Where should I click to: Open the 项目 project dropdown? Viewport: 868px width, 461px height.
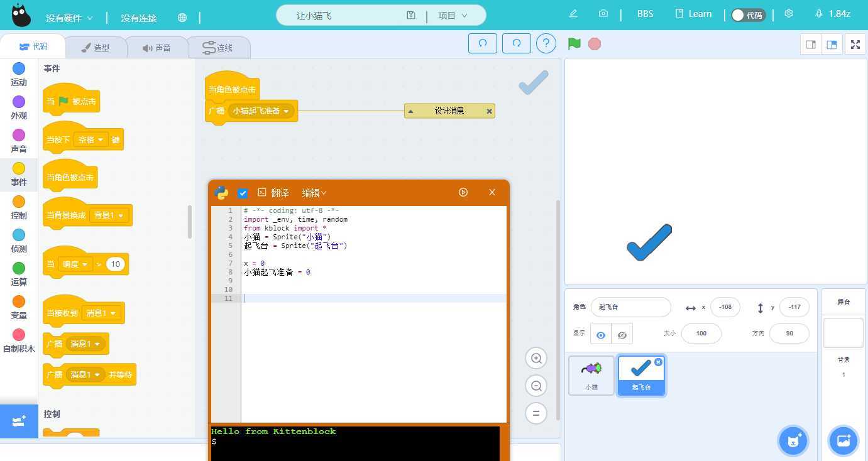click(x=453, y=15)
